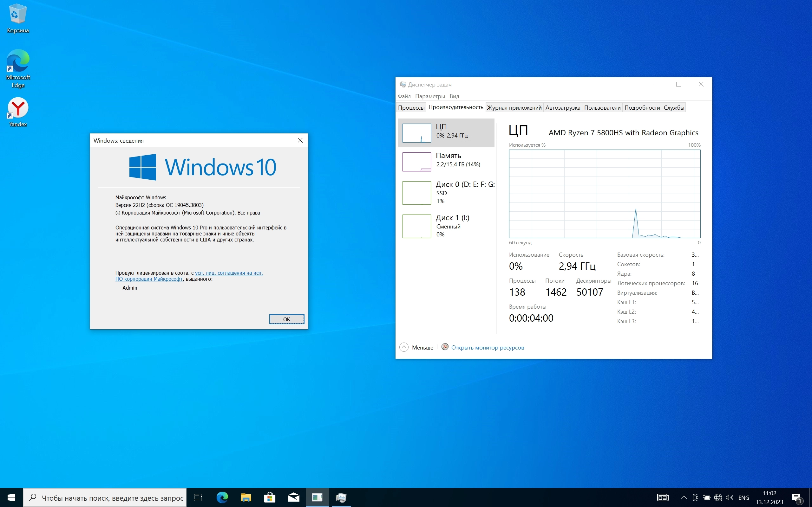Switch to the Автозагрузка tab
This screenshot has height=507, width=812.
pos(562,108)
